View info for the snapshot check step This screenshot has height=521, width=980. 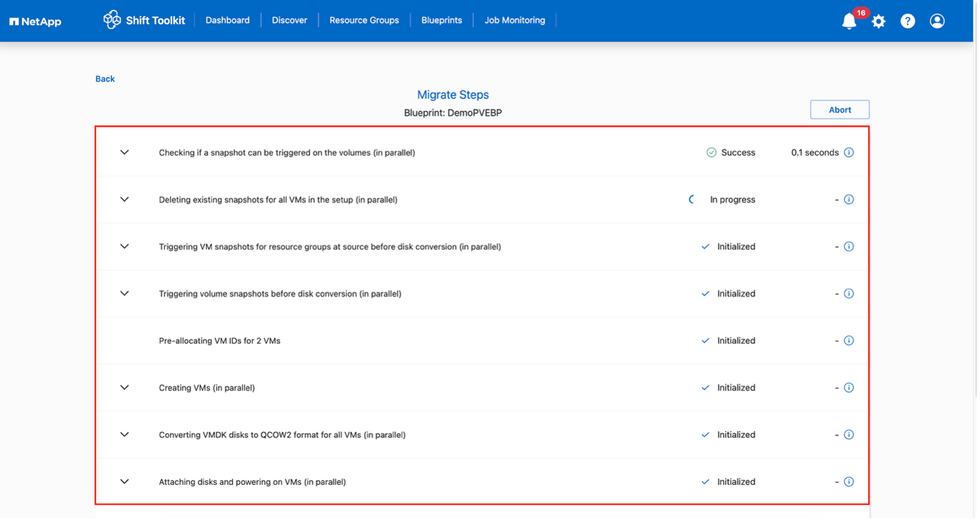tap(848, 152)
